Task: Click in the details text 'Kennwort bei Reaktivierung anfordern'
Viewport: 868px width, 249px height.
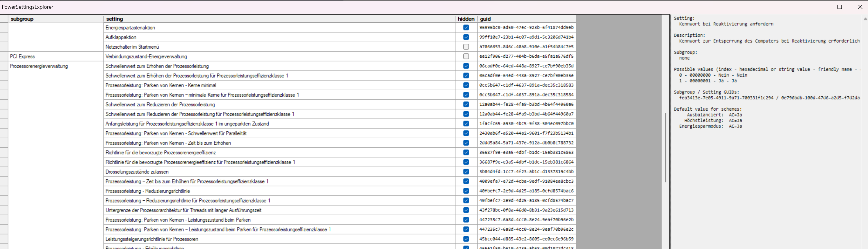Action: pyautogui.click(x=726, y=24)
